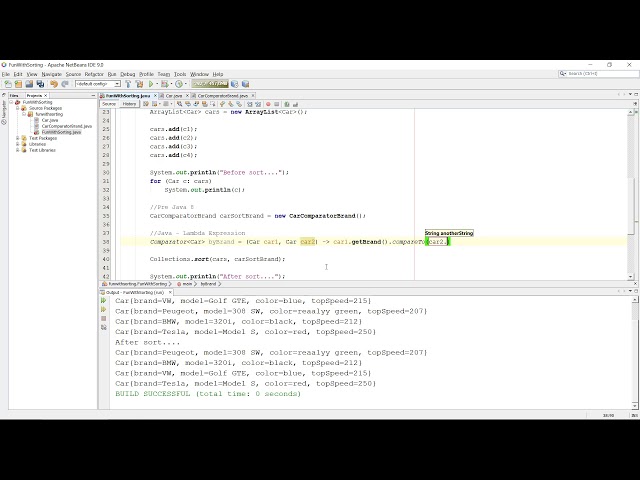Viewport: 640px width, 480px height.
Task: Click the New Project toolbar icon
Action: pyautogui.click(x=18, y=84)
